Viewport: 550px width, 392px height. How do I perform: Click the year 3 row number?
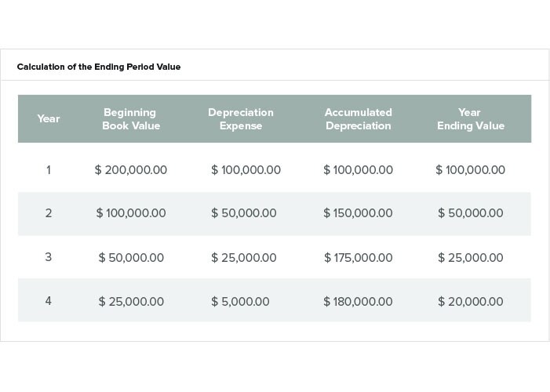pos(49,257)
